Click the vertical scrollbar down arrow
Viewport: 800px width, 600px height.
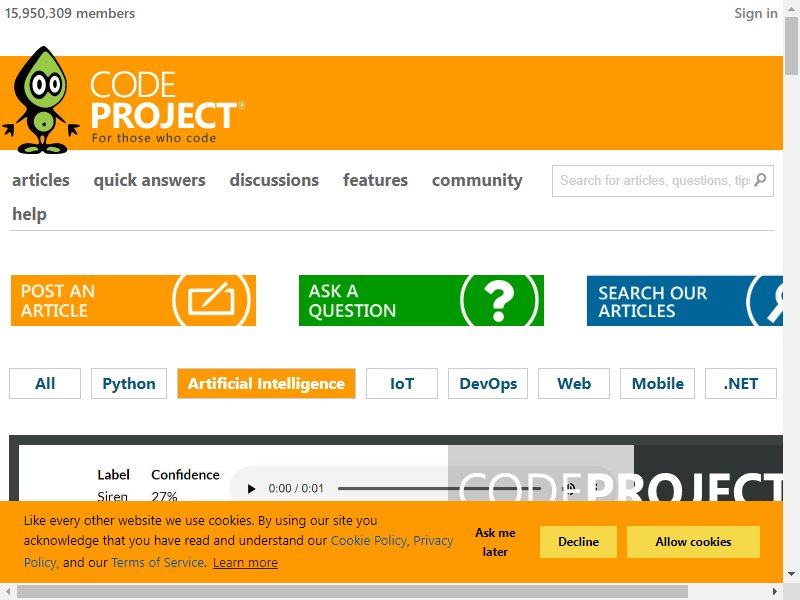[x=792, y=574]
